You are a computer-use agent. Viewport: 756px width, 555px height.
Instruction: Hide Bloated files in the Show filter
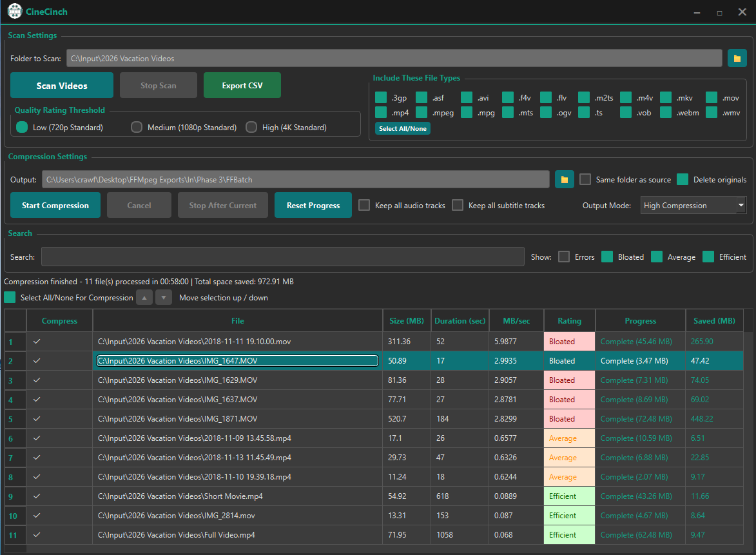[606, 256]
